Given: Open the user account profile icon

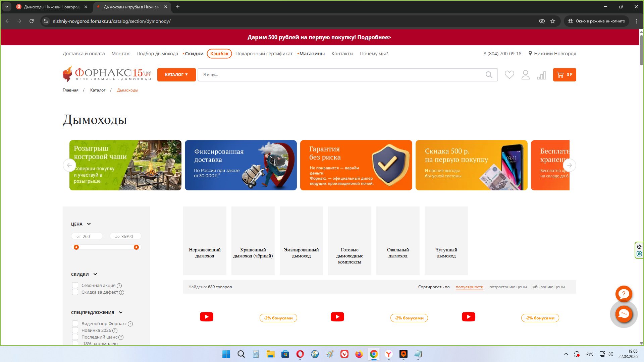Looking at the screenshot, I should coord(525,75).
